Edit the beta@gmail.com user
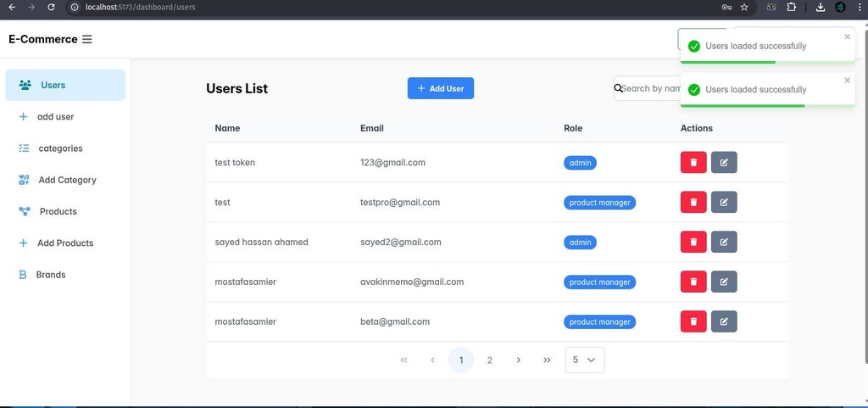868x408 pixels. [x=724, y=321]
